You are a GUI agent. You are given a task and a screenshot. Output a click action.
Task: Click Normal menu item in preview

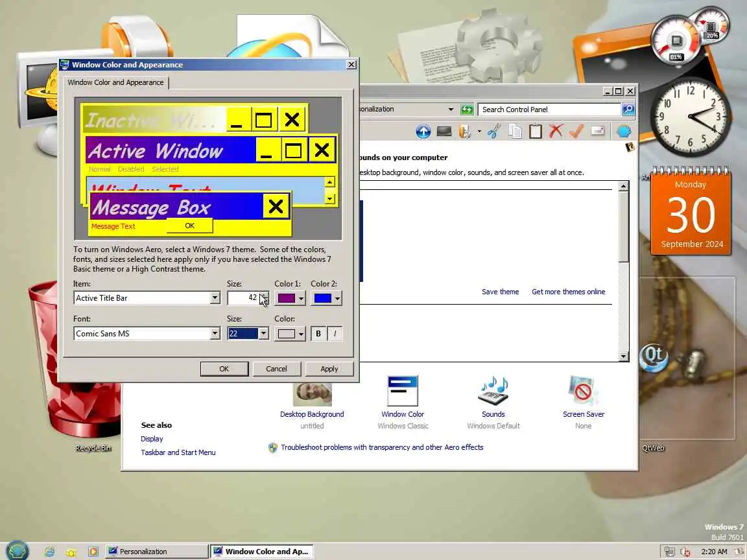100,169
